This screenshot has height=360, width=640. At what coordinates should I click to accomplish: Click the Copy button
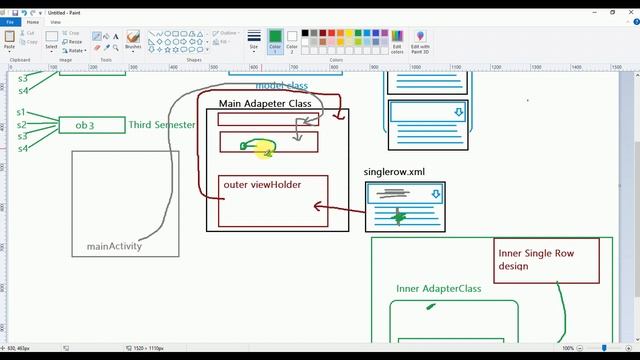(29, 42)
